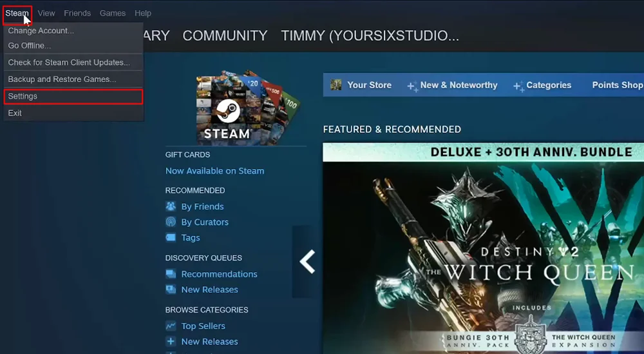
Task: Open the Tags link
Action: [x=191, y=238]
